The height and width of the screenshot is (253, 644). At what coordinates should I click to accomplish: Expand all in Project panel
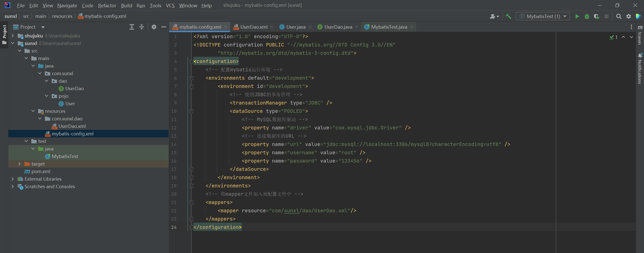pyautogui.click(x=132, y=27)
